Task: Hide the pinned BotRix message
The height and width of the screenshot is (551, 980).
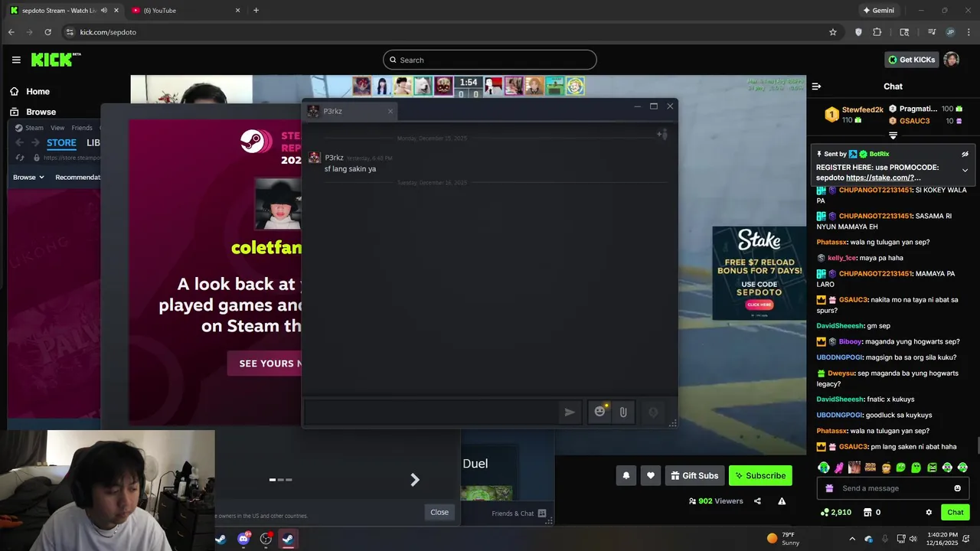Action: tap(965, 154)
